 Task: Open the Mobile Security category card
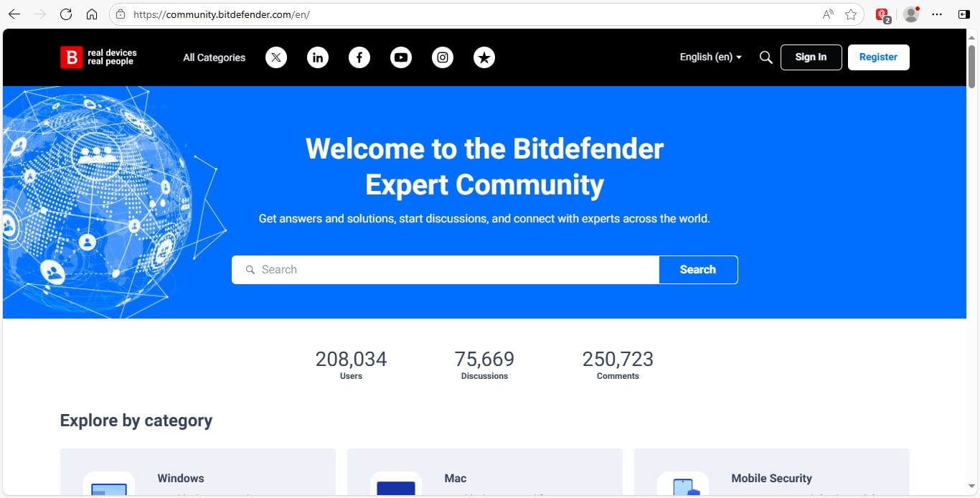[772, 473]
